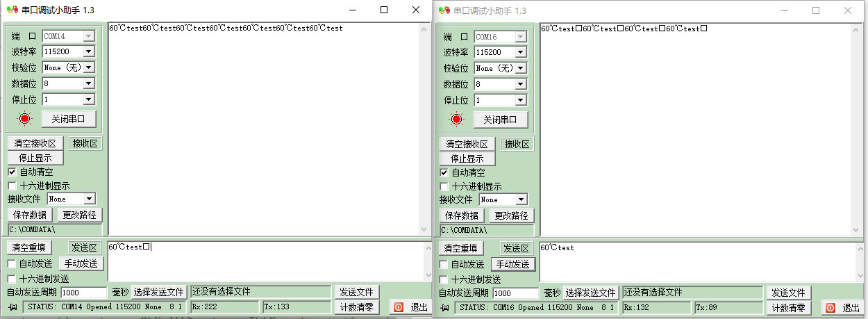
Task: Click 发送文件 button in COM16 window
Action: [790, 293]
